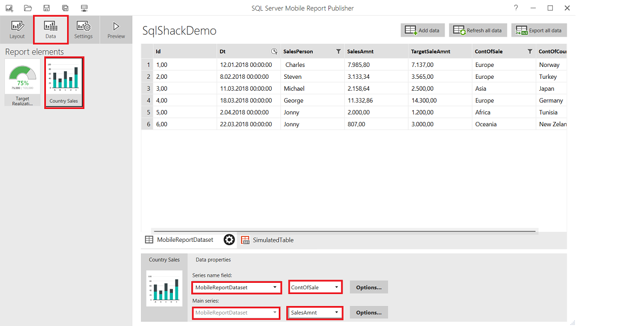The height and width of the screenshot is (326, 644).
Task: Click the SimulatedTable red table icon
Action: coord(245,240)
